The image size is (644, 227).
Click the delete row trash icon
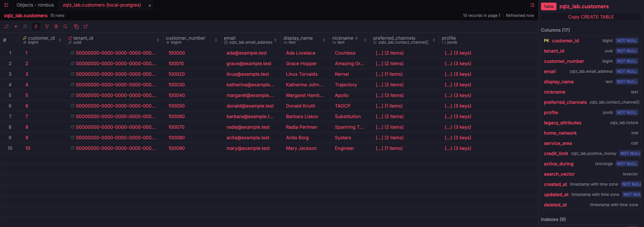pyautogui.click(x=25, y=26)
